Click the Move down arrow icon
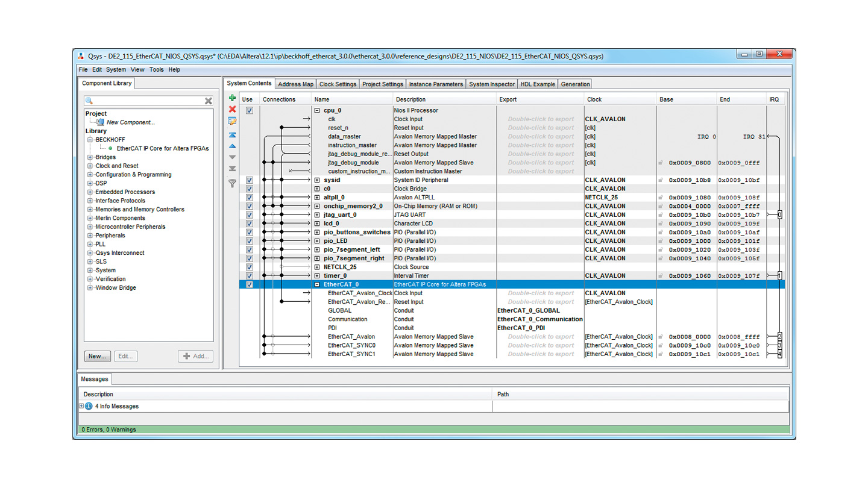Image resolution: width=868 pixels, height=488 pixels. [232, 157]
